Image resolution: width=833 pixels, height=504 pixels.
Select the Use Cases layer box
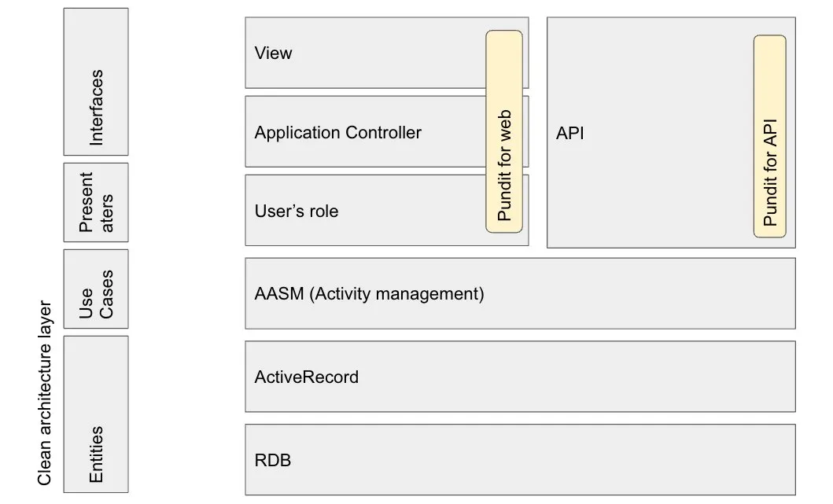tap(96, 289)
